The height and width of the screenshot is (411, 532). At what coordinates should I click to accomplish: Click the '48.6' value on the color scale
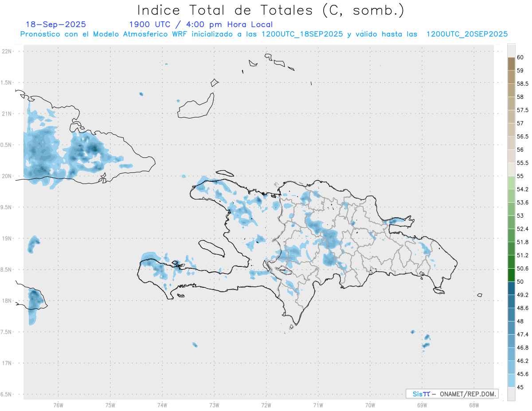point(523,308)
